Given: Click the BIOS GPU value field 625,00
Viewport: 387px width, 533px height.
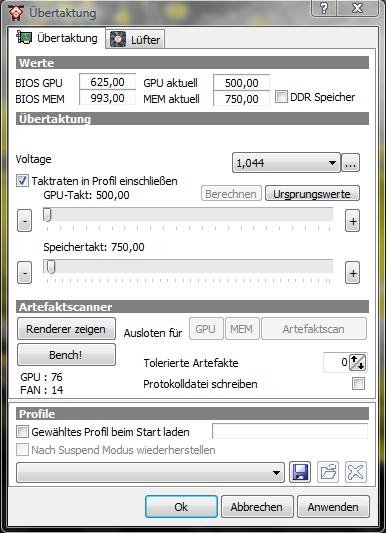Looking at the screenshot, I should [x=107, y=82].
